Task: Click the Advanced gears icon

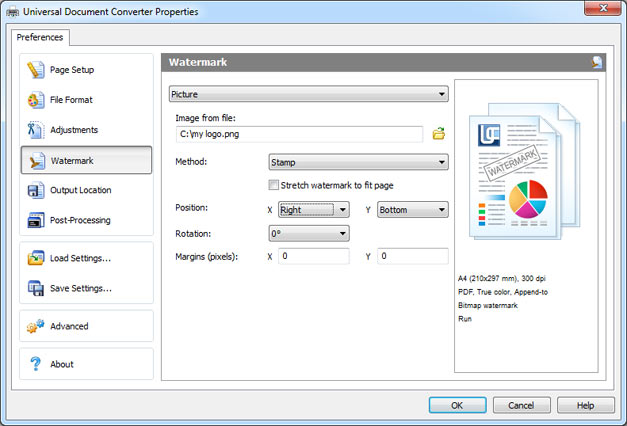Action: click(36, 326)
